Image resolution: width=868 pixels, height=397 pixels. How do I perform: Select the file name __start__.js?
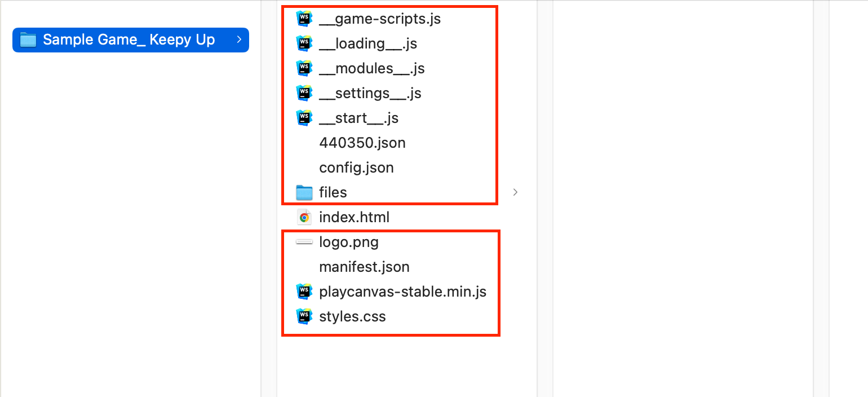click(x=359, y=118)
